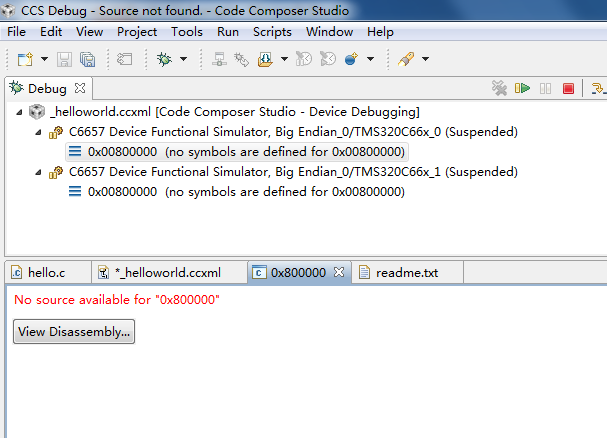Screen dimensions: 607x438
Task: Click the Save toolbar icon
Action: point(64,59)
